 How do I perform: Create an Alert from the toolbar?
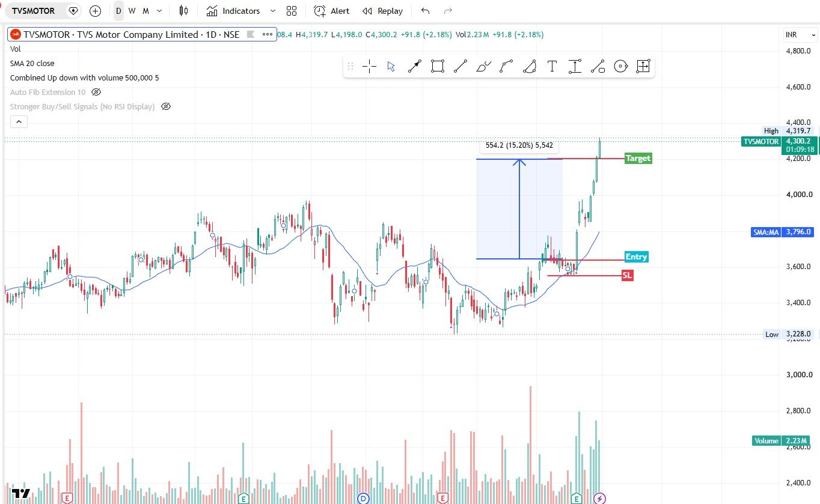coord(331,11)
